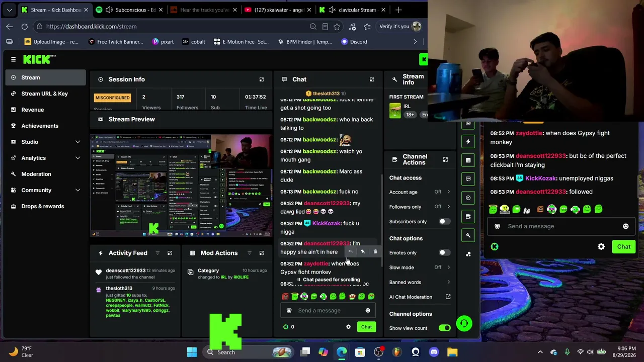644x362 pixels.
Task: Click the Stream Preview thumbnail
Action: tap(181, 186)
